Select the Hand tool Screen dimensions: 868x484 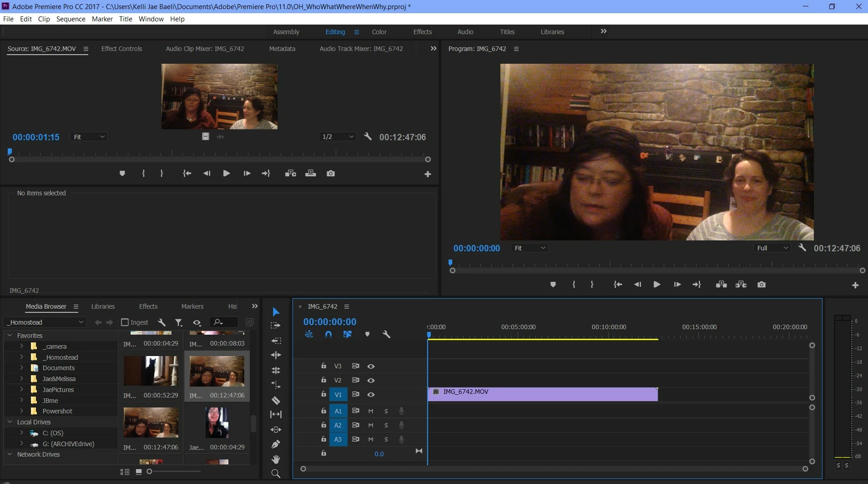276,459
